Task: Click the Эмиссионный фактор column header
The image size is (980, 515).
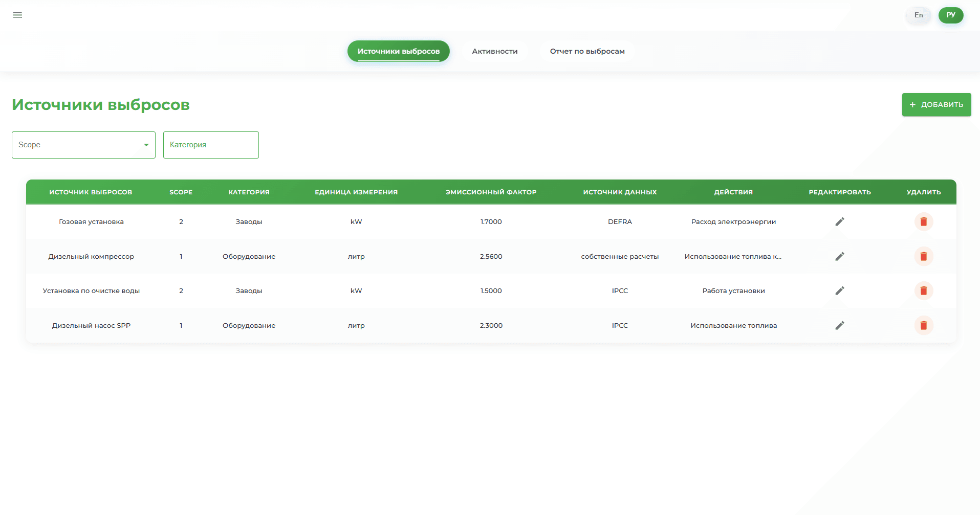Action: [x=491, y=192]
